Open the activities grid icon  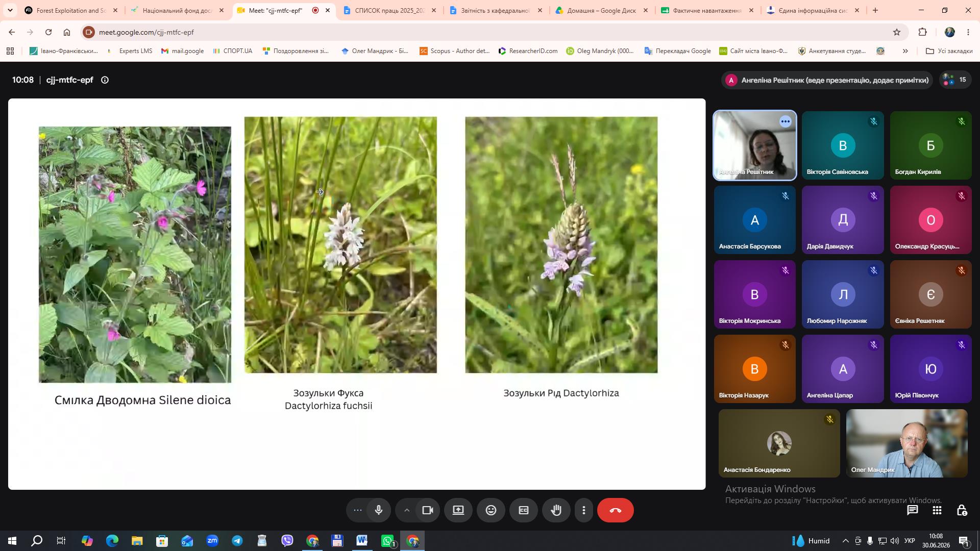(x=937, y=510)
